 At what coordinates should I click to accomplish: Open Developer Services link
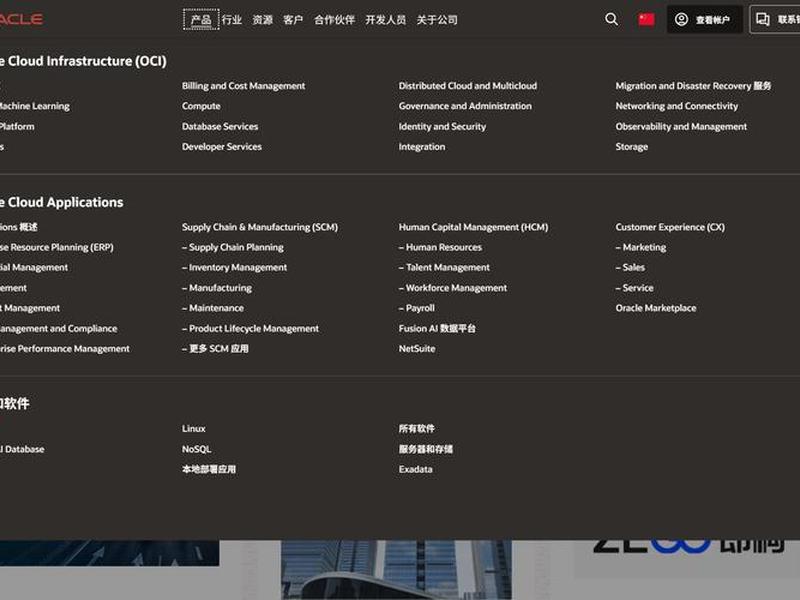(x=222, y=146)
